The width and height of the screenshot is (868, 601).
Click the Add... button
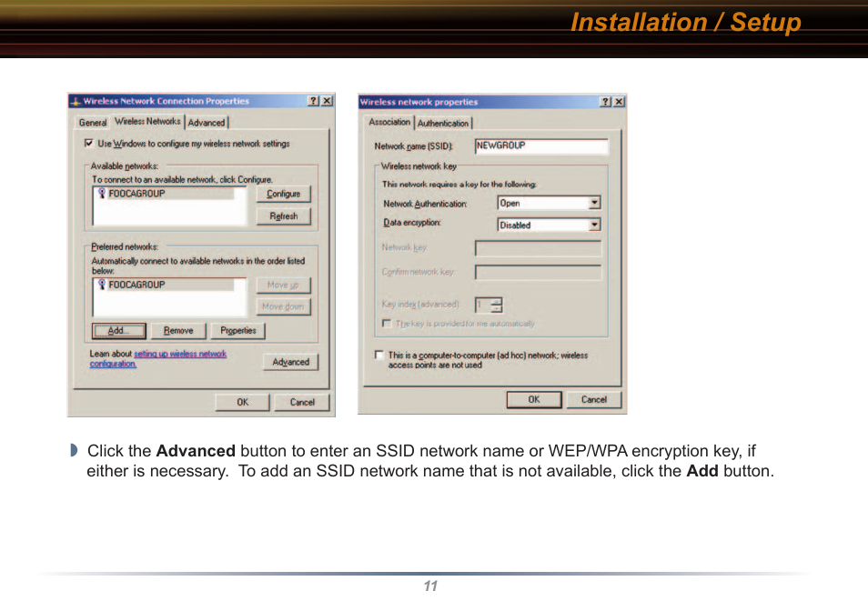119,330
